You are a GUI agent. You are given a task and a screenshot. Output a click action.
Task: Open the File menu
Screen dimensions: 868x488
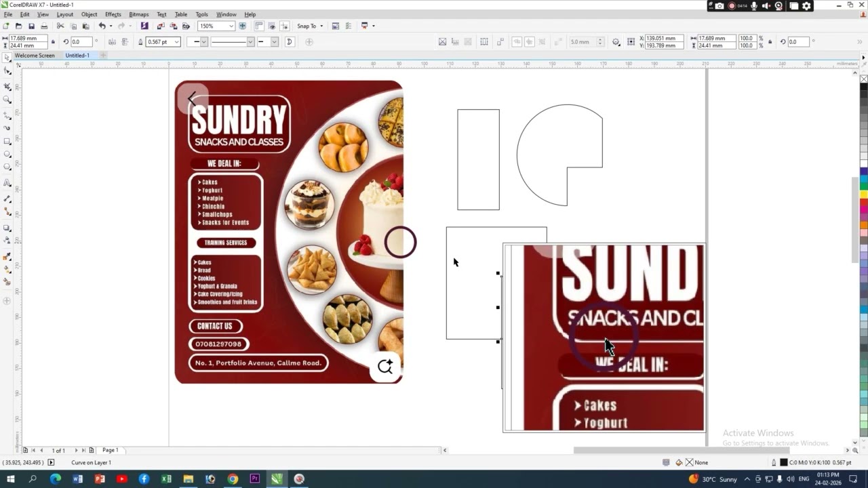coord(7,14)
